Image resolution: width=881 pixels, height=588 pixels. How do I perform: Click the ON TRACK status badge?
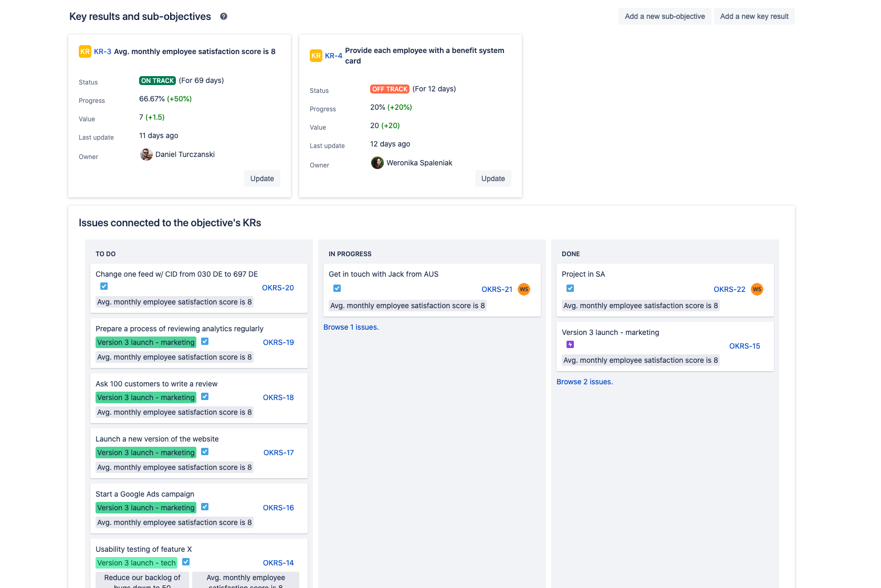pyautogui.click(x=158, y=80)
